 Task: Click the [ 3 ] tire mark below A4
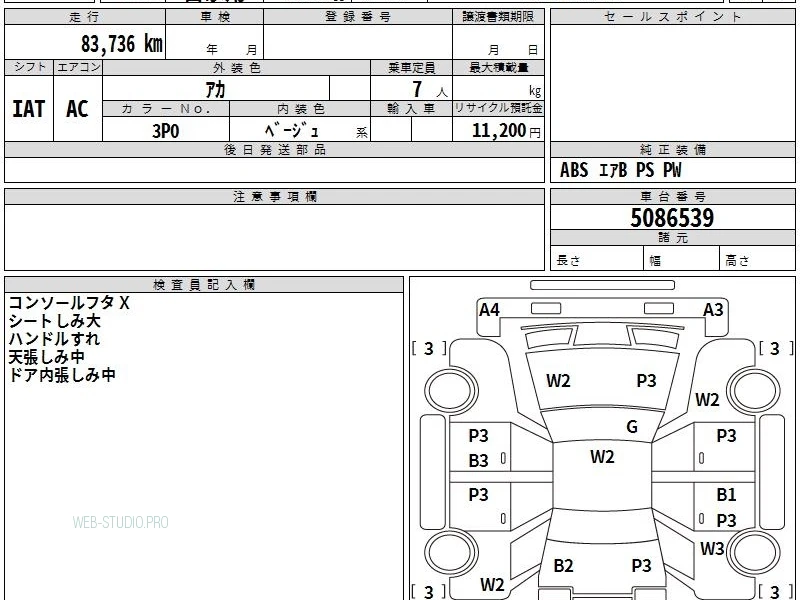click(x=429, y=348)
